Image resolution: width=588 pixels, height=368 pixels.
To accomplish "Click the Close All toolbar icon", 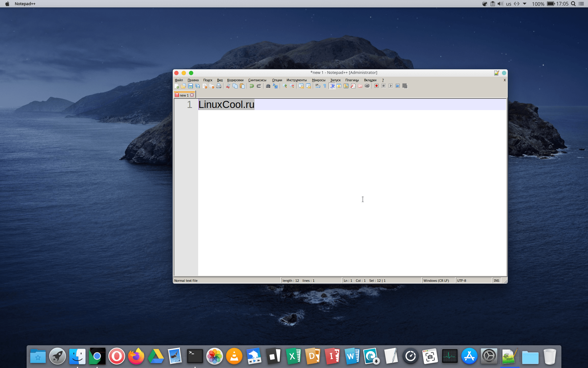I will pyautogui.click(x=212, y=86).
